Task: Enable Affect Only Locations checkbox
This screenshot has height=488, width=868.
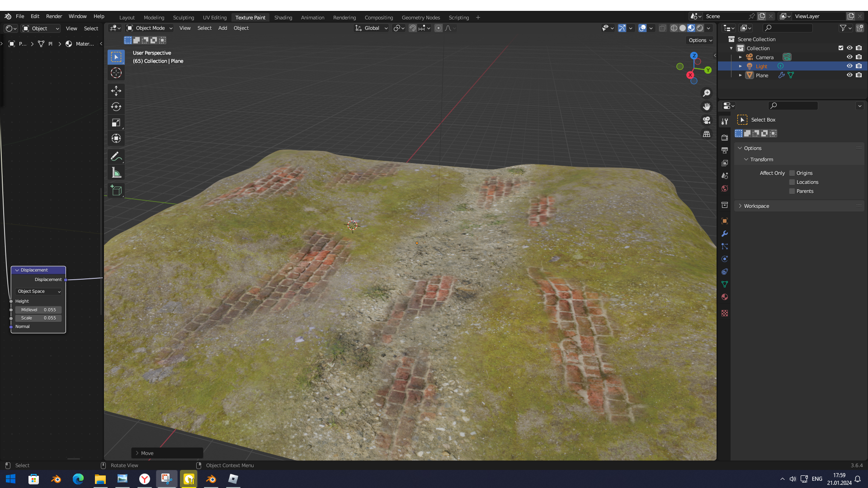Action: [792, 182]
